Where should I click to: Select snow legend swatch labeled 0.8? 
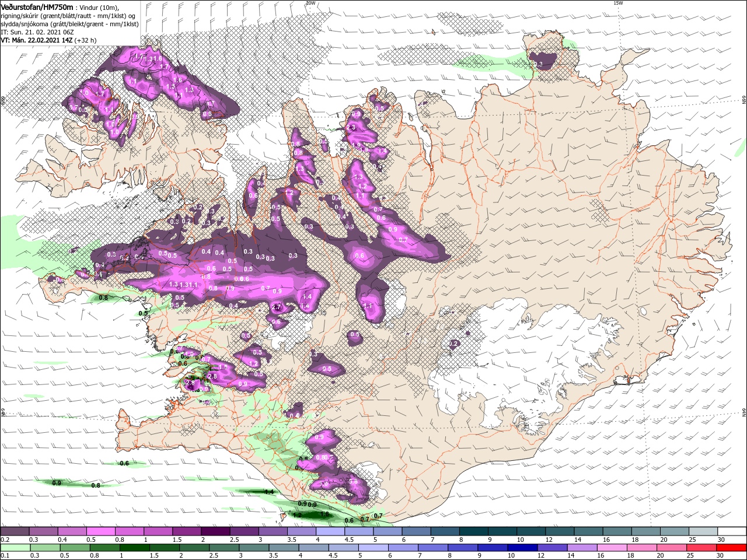pyautogui.click(x=129, y=531)
